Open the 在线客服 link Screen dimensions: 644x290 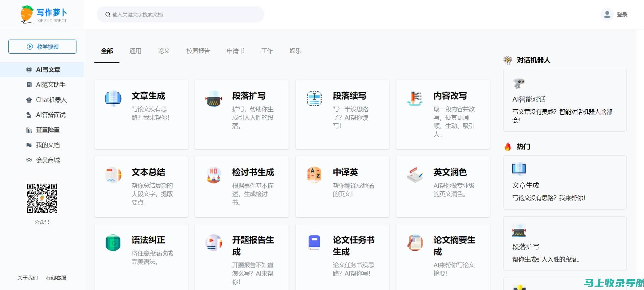56,278
